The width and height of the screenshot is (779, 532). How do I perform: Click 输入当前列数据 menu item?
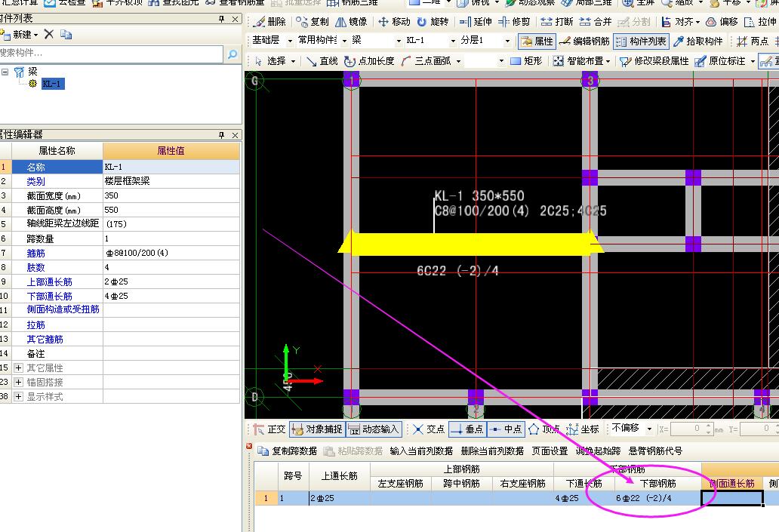pos(421,451)
